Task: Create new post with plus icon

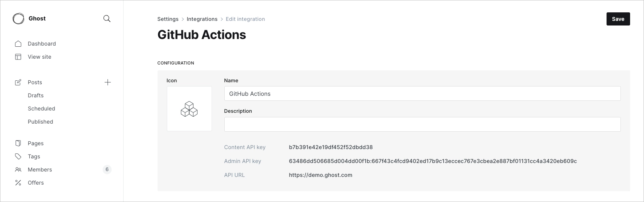Action: (x=108, y=82)
